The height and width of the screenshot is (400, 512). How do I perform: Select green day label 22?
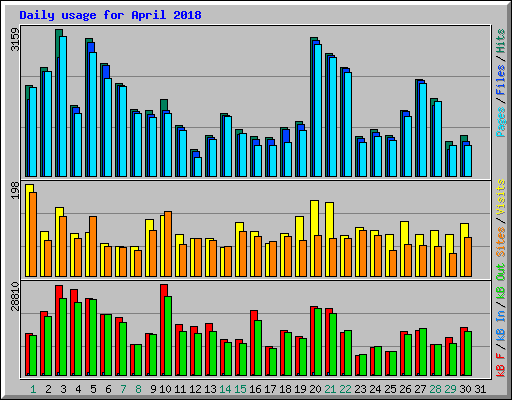[345, 389]
